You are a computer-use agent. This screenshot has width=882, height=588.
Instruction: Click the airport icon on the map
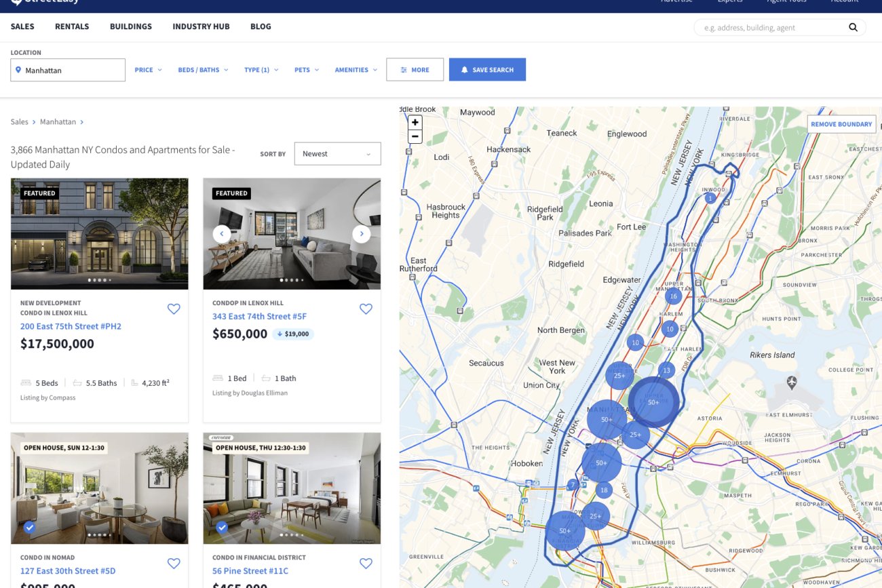point(792,383)
